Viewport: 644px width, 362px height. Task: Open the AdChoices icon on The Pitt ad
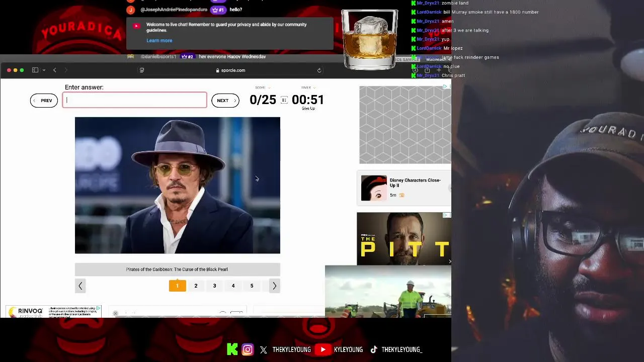click(x=446, y=215)
